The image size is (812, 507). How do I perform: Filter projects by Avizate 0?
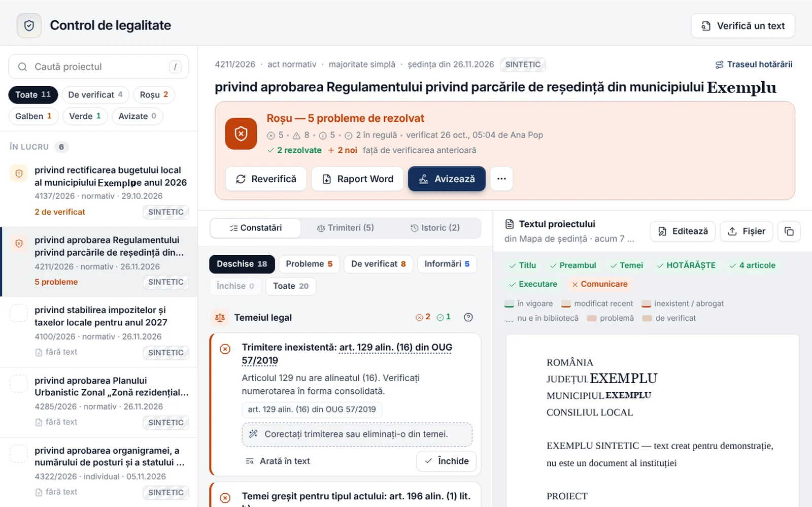pyautogui.click(x=137, y=116)
